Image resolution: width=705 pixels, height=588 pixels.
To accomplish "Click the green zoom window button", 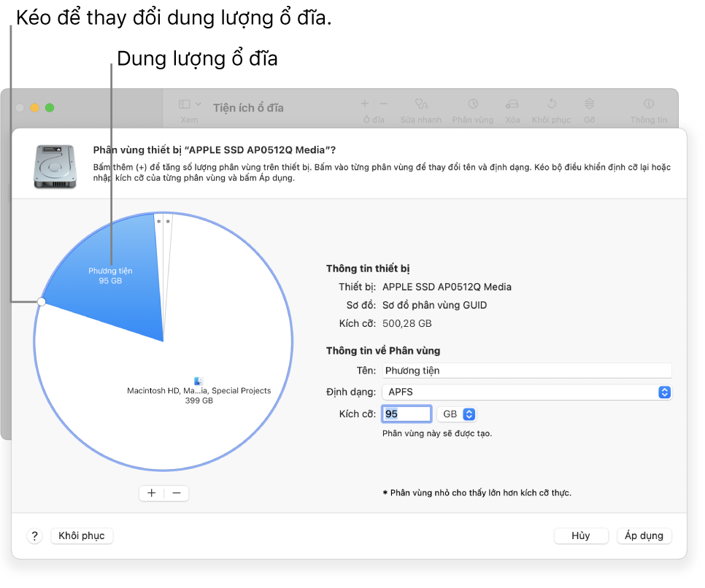I will pyautogui.click(x=50, y=108).
